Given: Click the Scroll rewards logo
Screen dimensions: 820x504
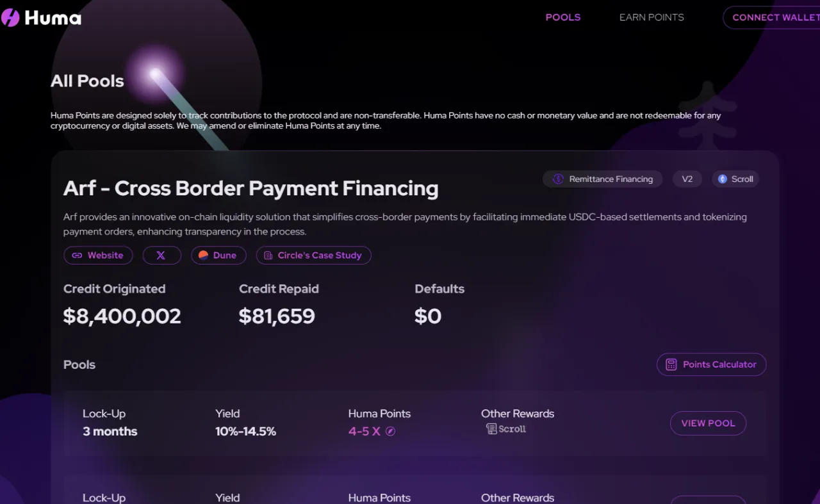Looking at the screenshot, I should tap(506, 429).
